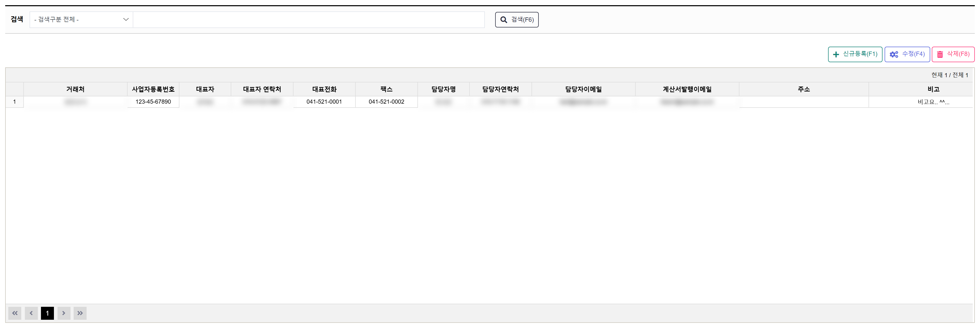Open the 검색구분 전체 dropdown
980x327 pixels.
(81, 19)
